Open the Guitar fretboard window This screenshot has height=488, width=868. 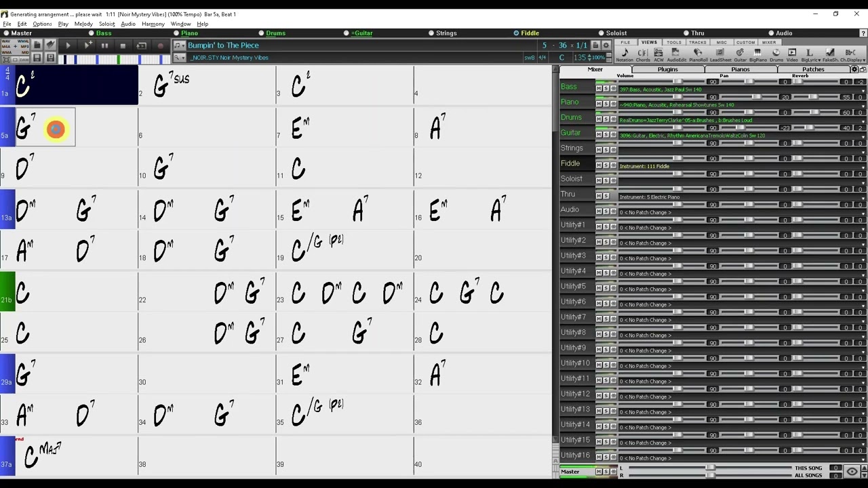click(x=740, y=55)
